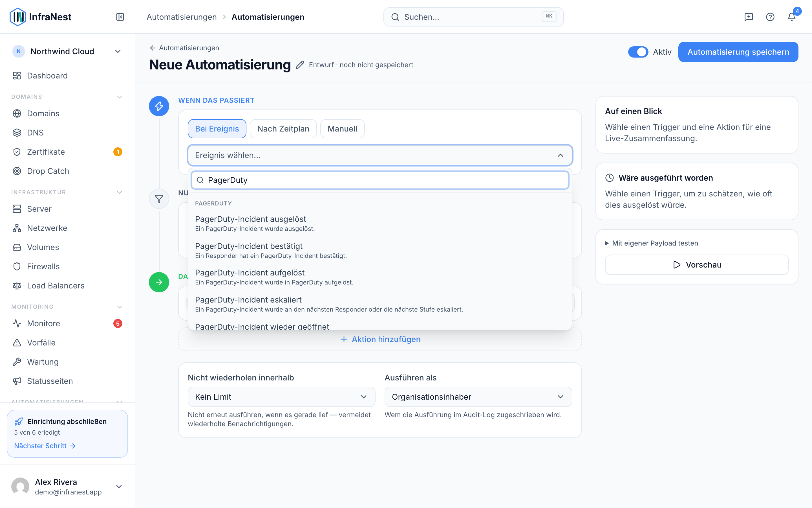The image size is (812, 508).
Task: Click the Einrichtung abschließen rocket icon
Action: (19, 421)
